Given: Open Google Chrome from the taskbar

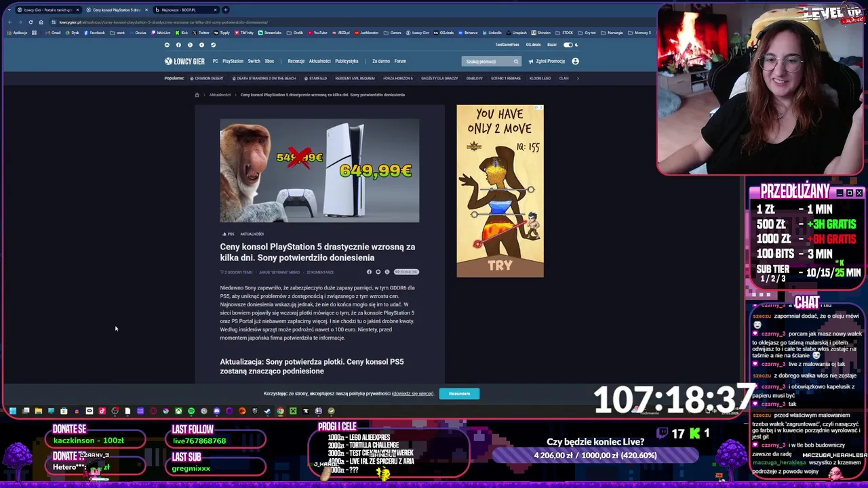Looking at the screenshot, I should point(280,411).
